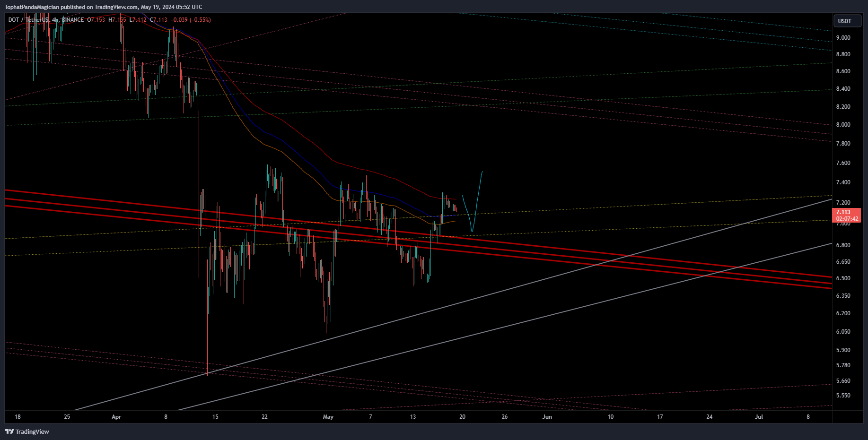Click the open value O7.153
The height and width of the screenshot is (440, 868).
[x=96, y=20]
